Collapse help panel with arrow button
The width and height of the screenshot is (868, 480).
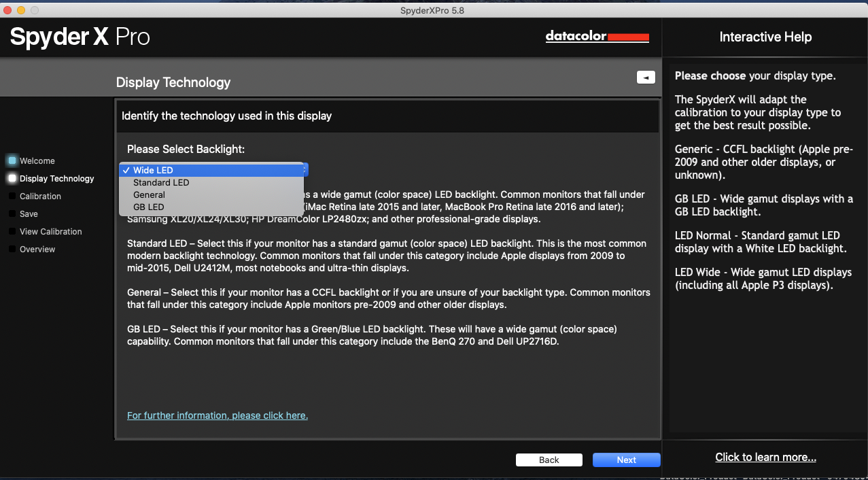pos(646,78)
